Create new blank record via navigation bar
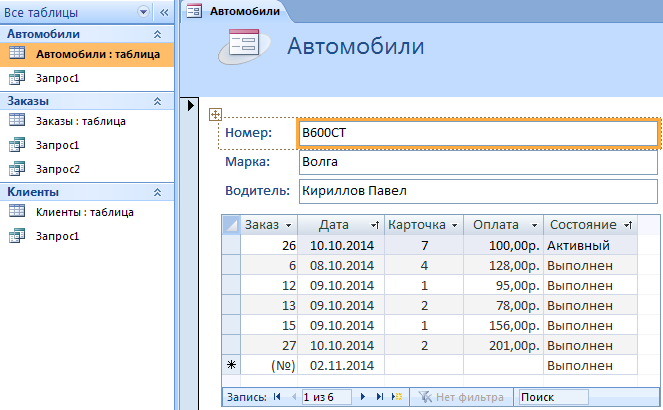The height and width of the screenshot is (410, 663). pos(397,397)
